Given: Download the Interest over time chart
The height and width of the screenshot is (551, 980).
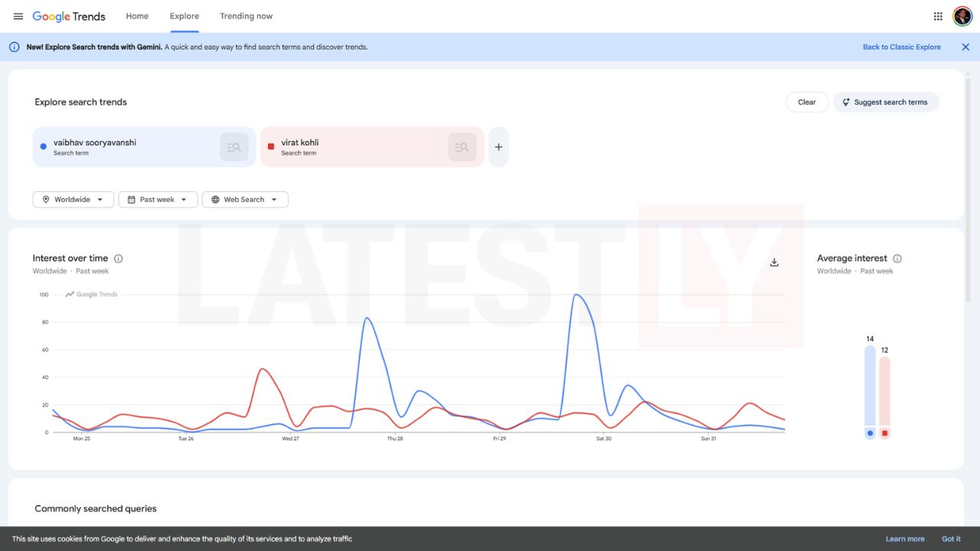Looking at the screenshot, I should pyautogui.click(x=774, y=262).
